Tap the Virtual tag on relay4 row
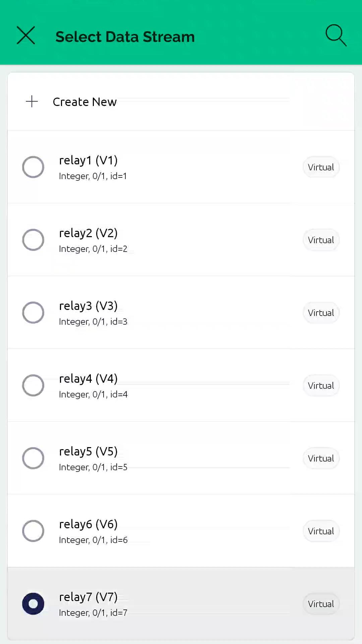This screenshot has width=362, height=644. coord(321,385)
